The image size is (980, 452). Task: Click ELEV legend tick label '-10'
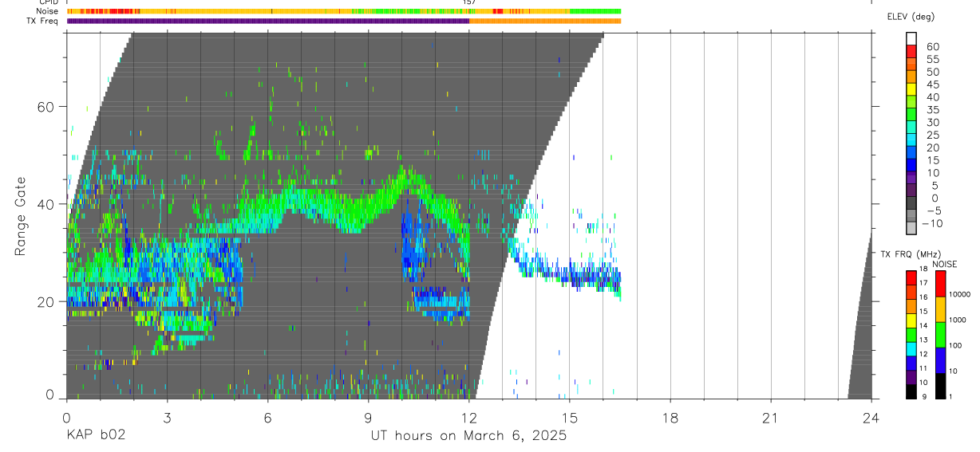[932, 223]
